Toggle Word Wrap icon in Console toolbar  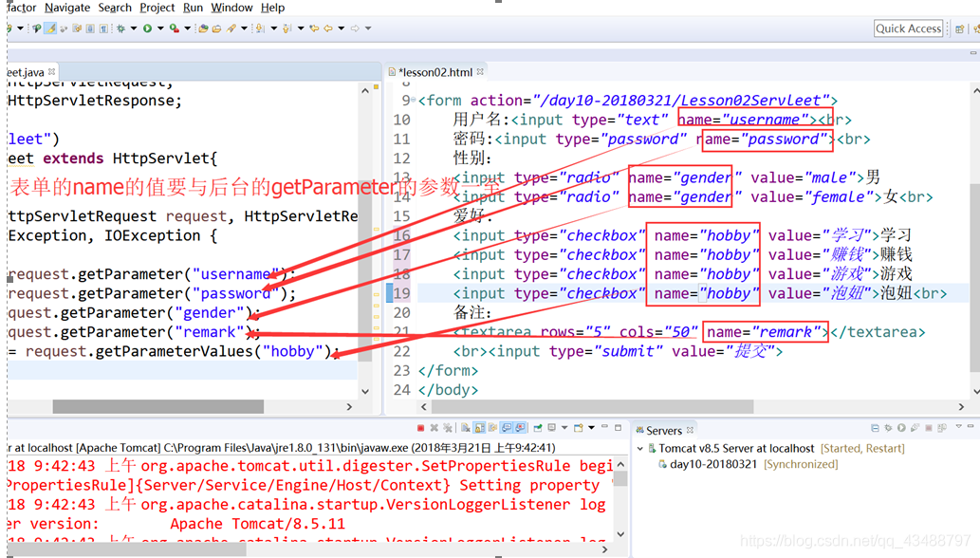pos(492,428)
